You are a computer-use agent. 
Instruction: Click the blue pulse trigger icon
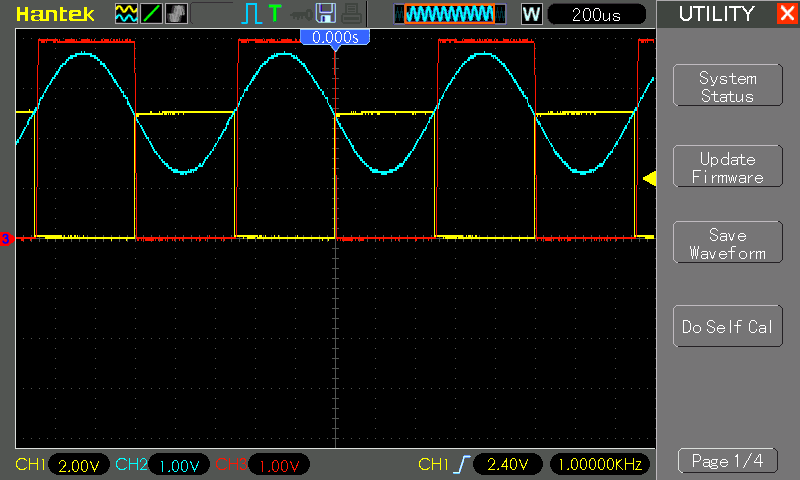(x=251, y=14)
